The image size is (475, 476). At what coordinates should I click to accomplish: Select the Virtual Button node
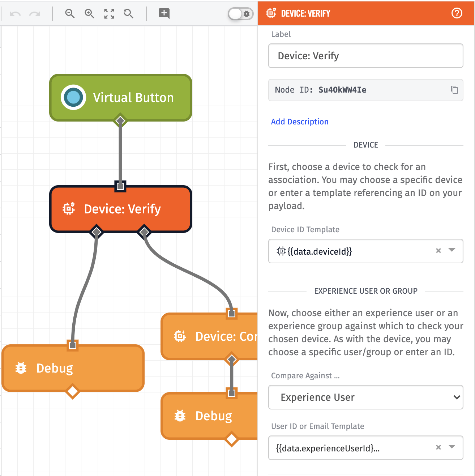click(121, 98)
